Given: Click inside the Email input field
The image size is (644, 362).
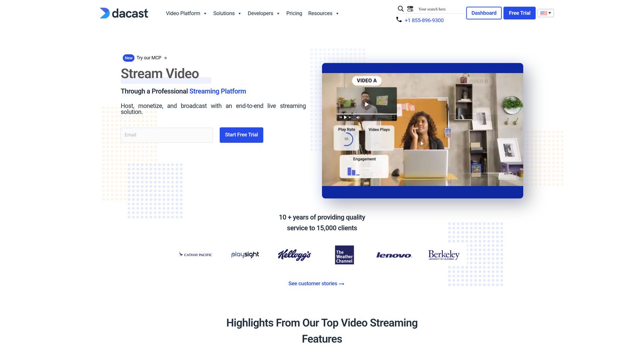Looking at the screenshot, I should tap(167, 135).
